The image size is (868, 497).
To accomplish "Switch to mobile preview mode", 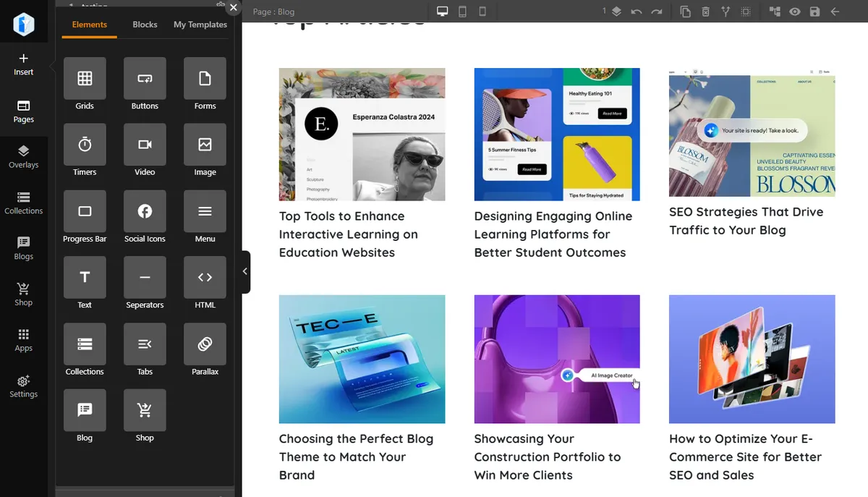I will 482,12.
